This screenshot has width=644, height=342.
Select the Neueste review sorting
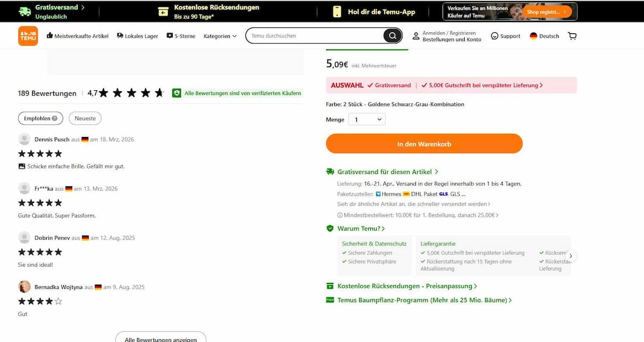point(85,119)
